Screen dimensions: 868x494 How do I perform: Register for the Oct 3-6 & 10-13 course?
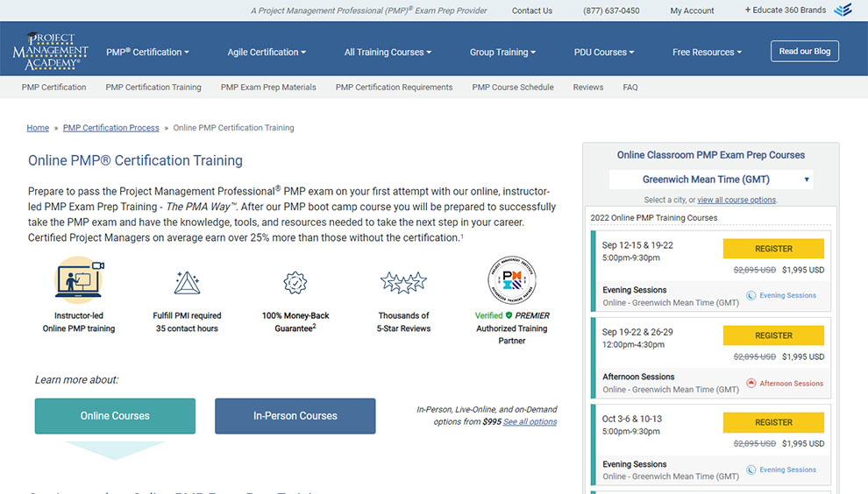(773, 423)
